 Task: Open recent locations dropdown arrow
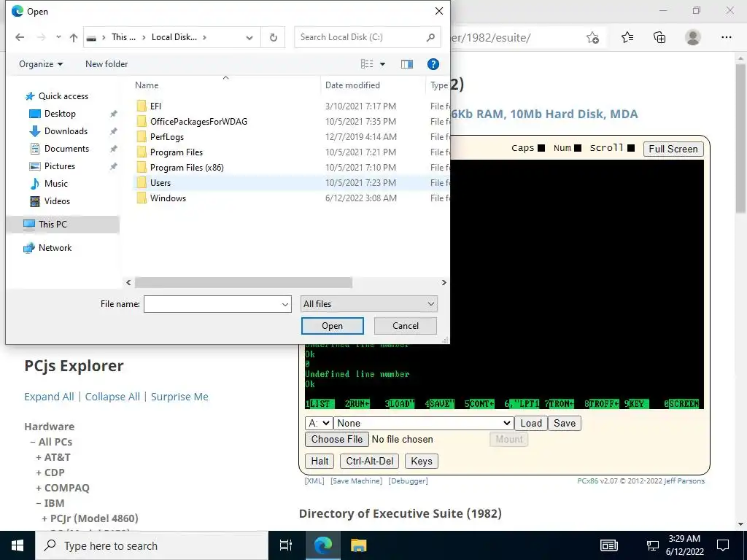[58, 37]
